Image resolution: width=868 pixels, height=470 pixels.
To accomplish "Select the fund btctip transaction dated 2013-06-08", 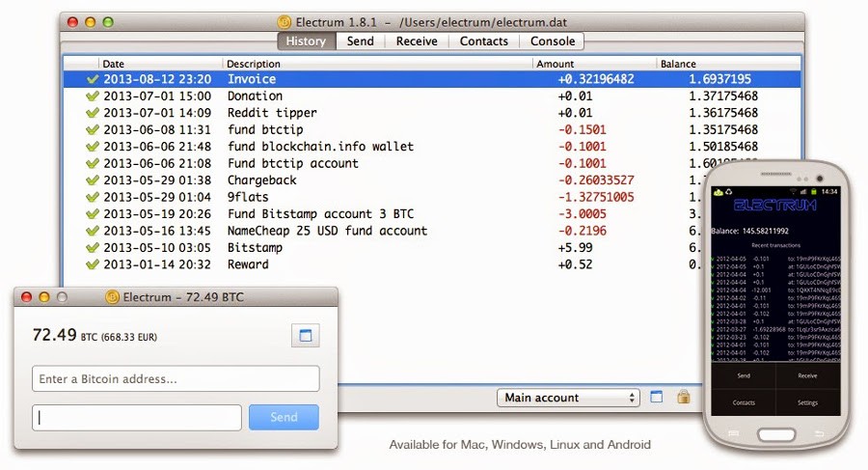I will tap(432, 129).
